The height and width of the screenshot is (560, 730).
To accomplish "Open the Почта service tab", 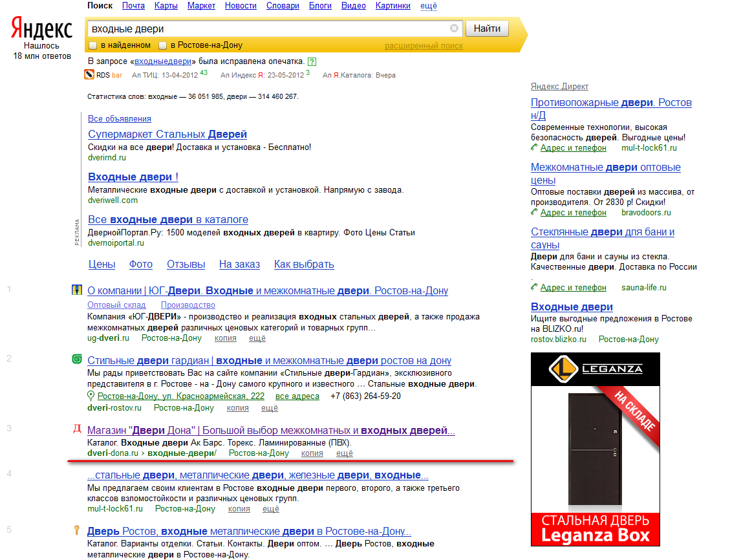I will point(133,6).
